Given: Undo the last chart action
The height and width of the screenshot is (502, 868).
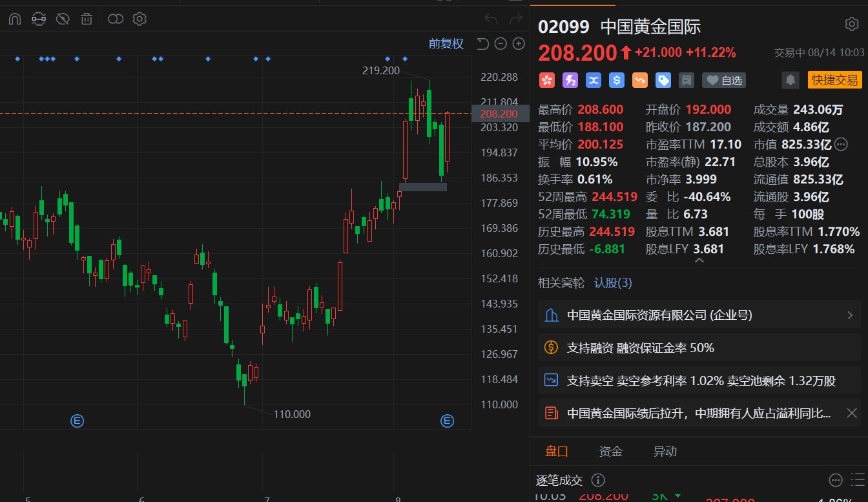Looking at the screenshot, I should (x=491, y=19).
